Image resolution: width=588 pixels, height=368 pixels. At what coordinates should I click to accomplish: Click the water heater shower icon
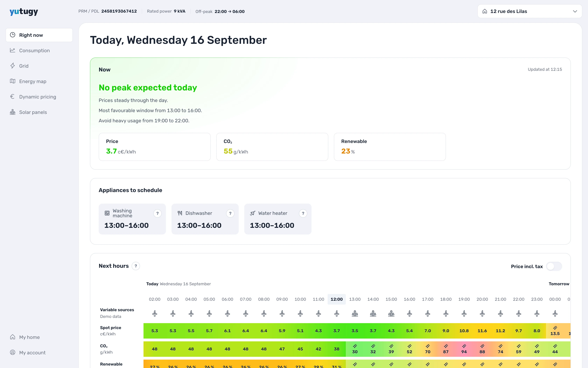coord(253,213)
